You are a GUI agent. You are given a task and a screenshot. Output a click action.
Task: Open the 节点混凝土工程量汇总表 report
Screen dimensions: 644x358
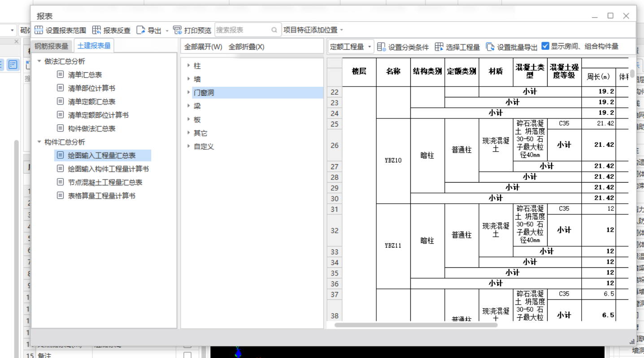(x=105, y=182)
